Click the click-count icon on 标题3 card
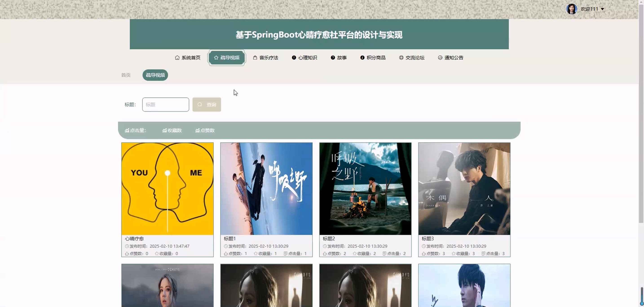 tap(483, 254)
